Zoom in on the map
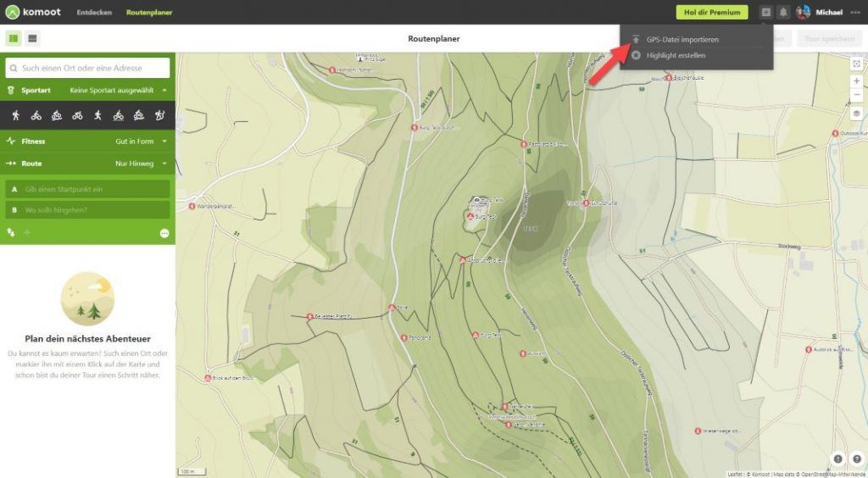The width and height of the screenshot is (868, 478). (856, 81)
